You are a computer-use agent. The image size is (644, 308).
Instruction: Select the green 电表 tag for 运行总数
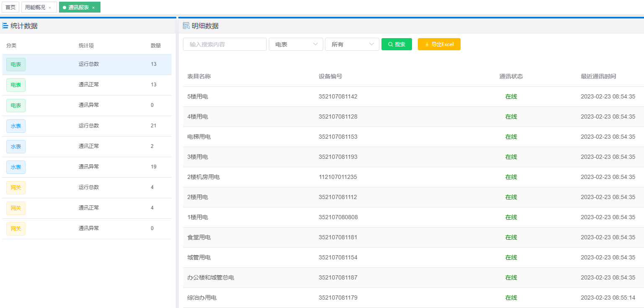point(15,64)
